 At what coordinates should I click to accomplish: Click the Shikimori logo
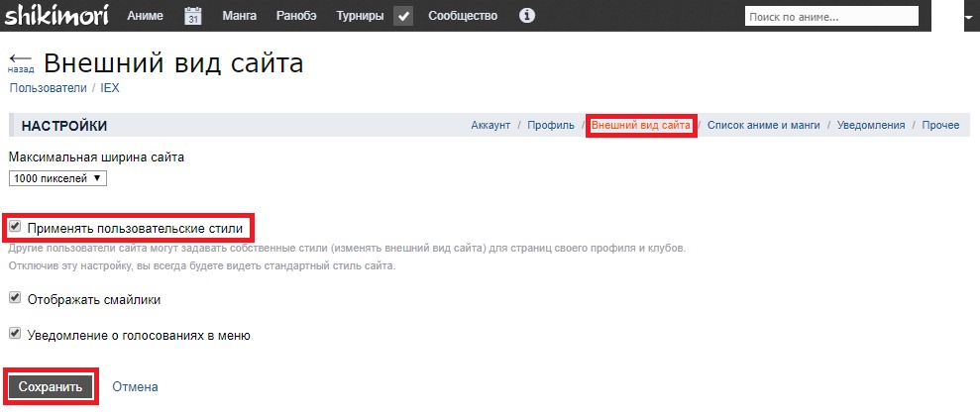click(x=57, y=16)
